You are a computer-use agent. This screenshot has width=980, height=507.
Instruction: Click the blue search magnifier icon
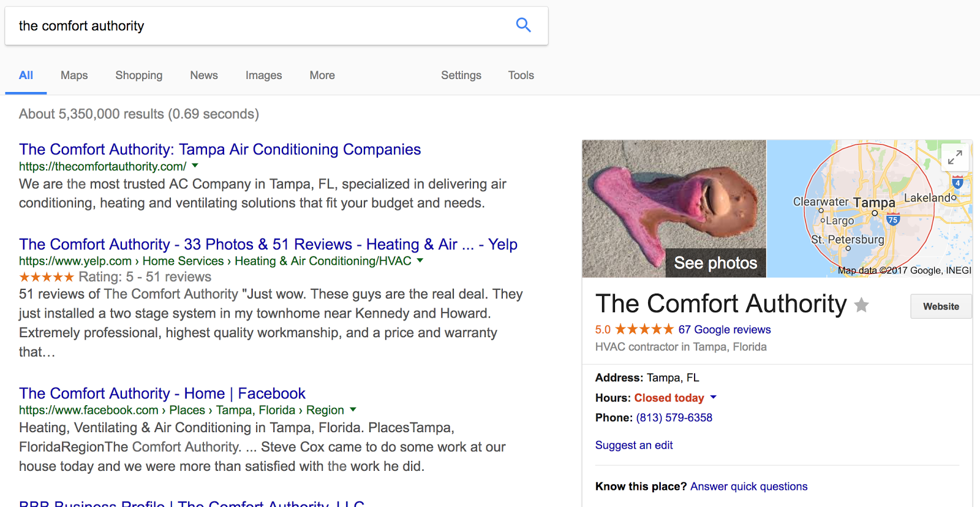pos(523,25)
